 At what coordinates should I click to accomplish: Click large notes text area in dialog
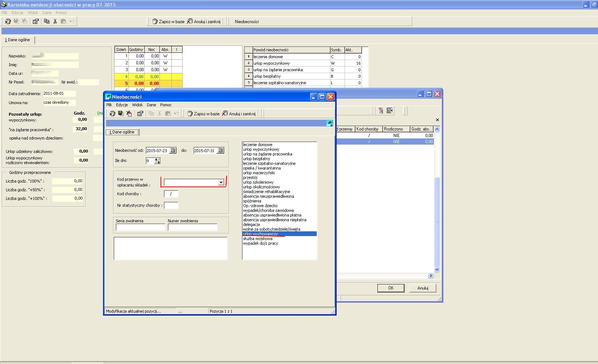click(x=171, y=248)
